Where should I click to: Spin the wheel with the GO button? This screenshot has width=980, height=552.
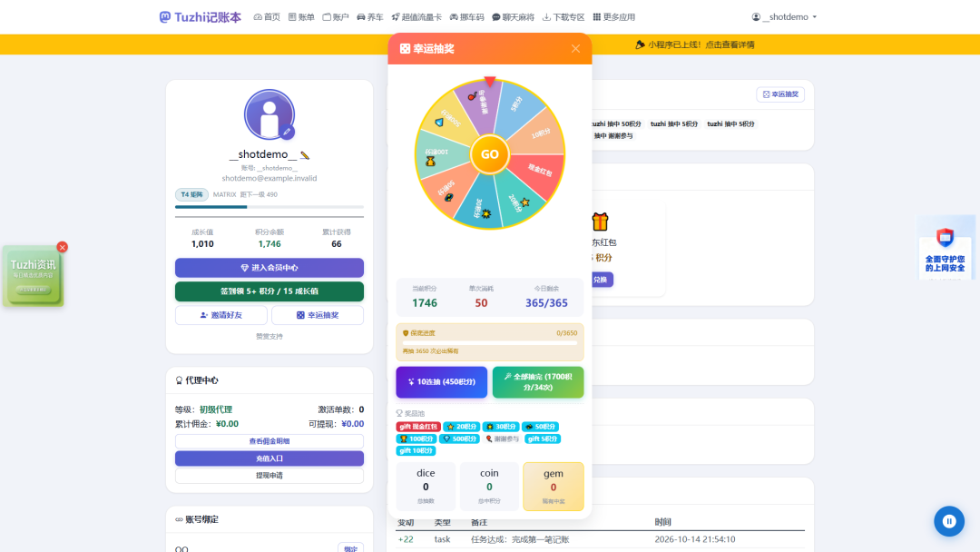tap(489, 153)
